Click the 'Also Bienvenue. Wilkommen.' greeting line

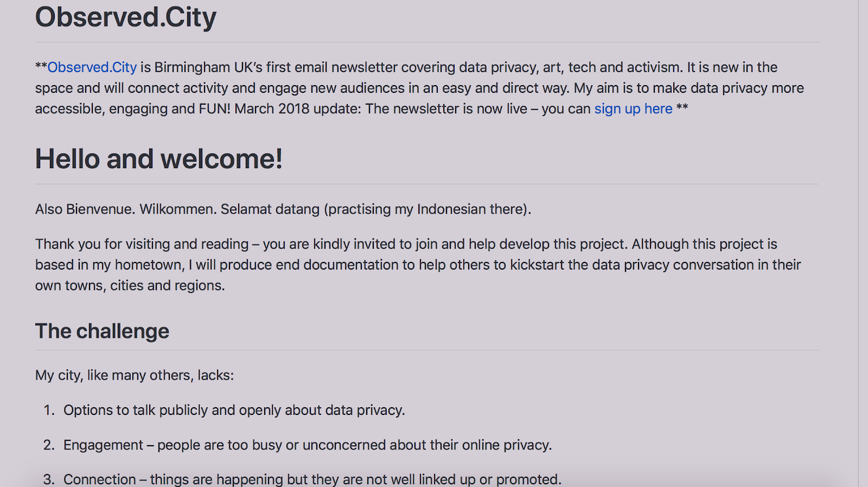tap(283, 209)
